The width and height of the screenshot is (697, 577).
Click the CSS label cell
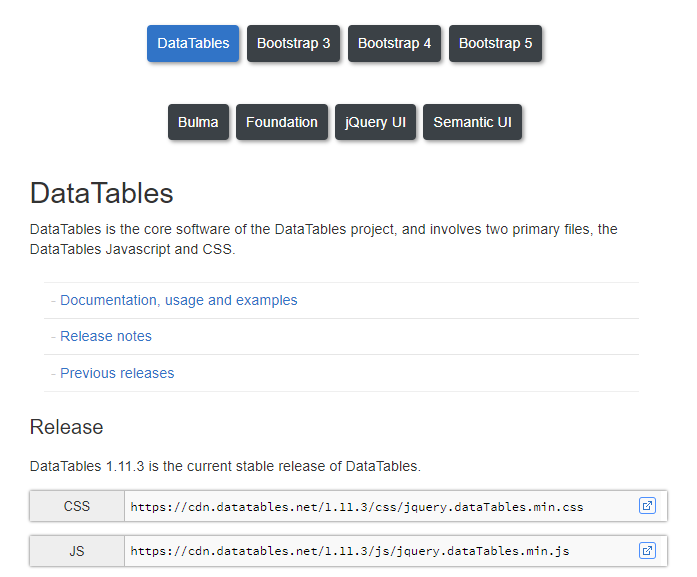[x=77, y=506]
